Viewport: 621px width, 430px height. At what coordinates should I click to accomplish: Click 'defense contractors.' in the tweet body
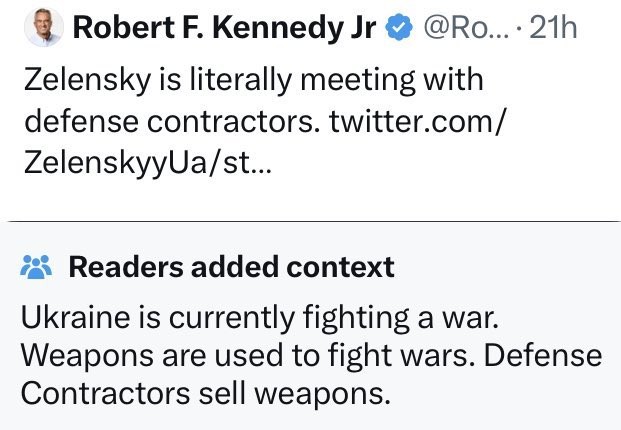160,120
